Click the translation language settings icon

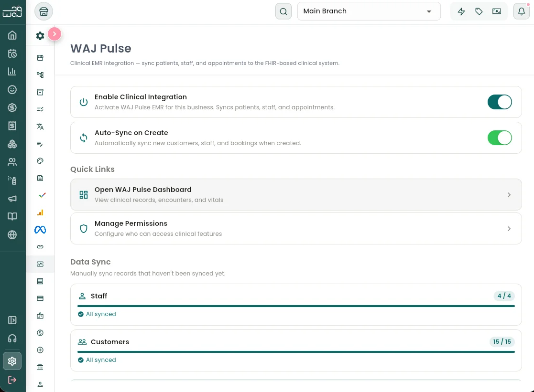tap(40, 127)
